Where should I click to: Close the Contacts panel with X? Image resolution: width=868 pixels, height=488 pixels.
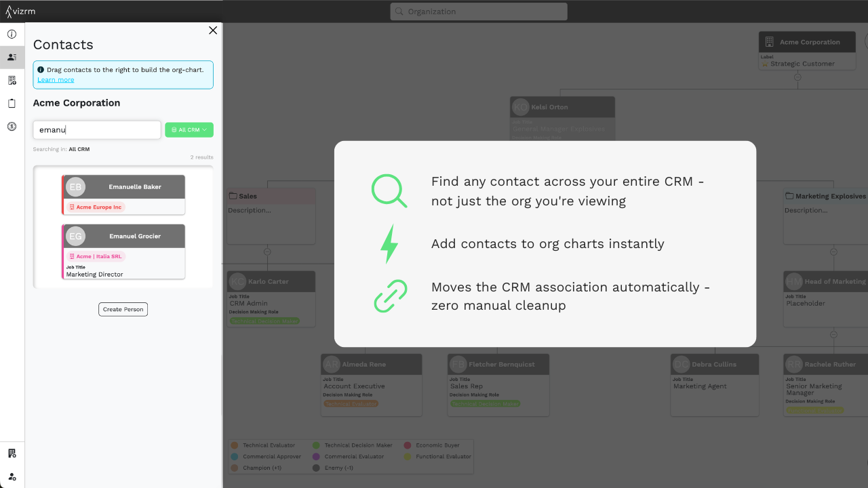point(213,30)
